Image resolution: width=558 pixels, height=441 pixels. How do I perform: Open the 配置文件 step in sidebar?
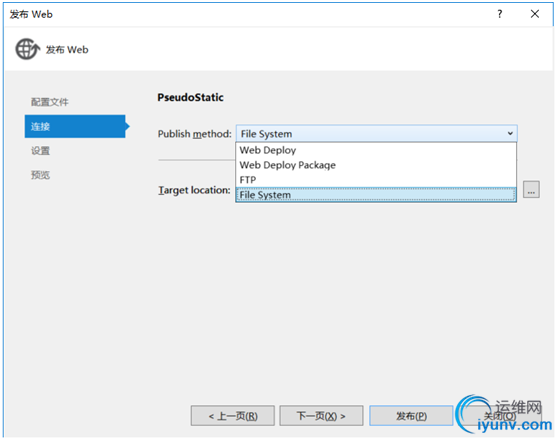click(49, 102)
